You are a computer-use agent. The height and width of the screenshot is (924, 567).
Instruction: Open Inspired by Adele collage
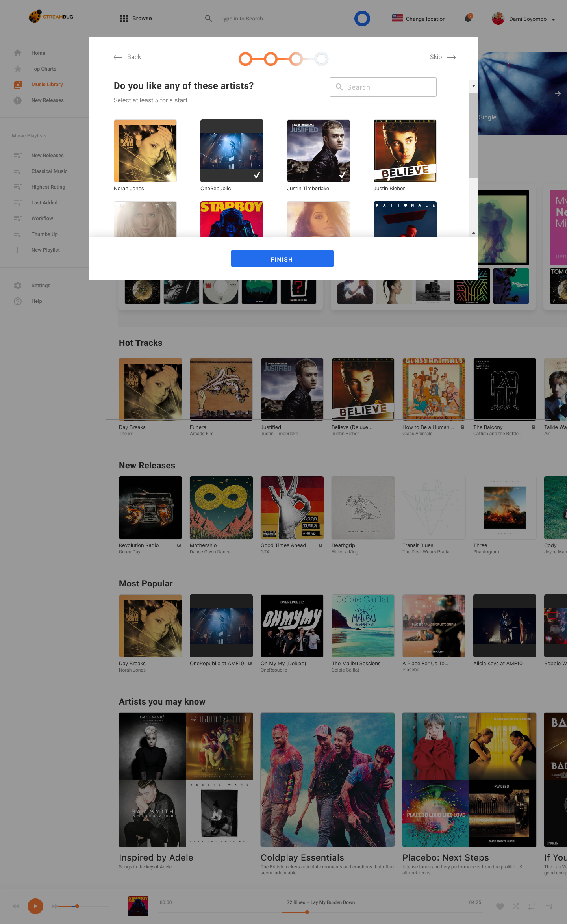[x=186, y=780]
